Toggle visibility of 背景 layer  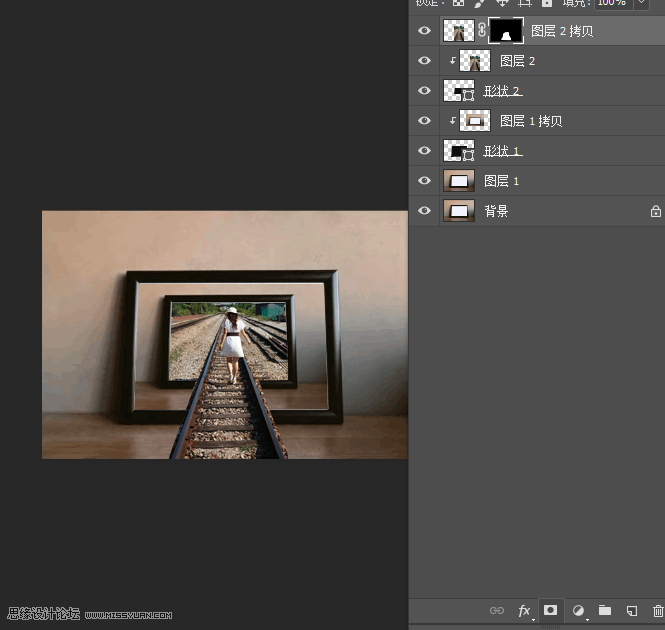[424, 211]
